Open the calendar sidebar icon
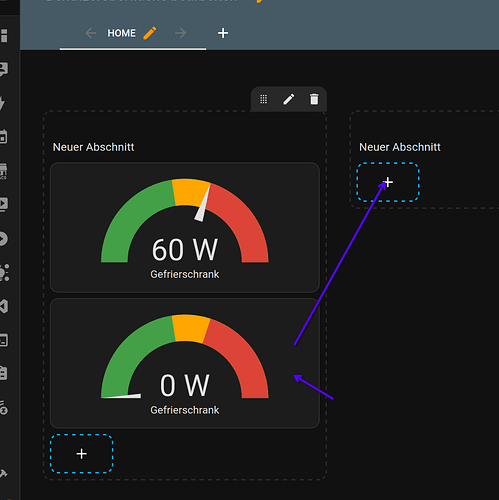The image size is (499, 500). tap(3, 137)
